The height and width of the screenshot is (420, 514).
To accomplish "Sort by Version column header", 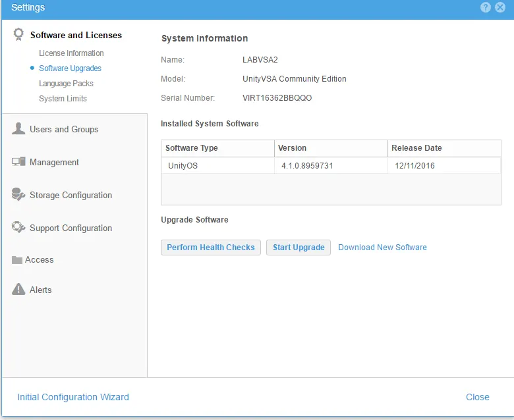I will 331,148.
